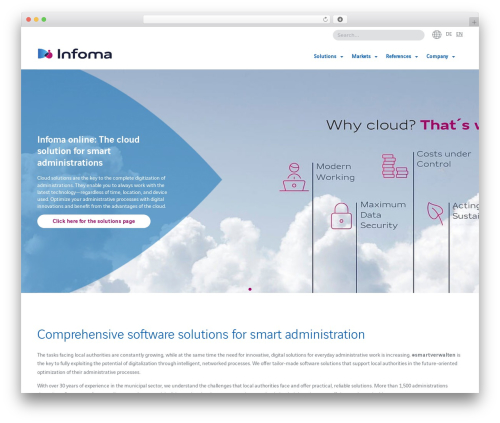Minimize the window with the yellow button
The height and width of the screenshot is (423, 500).
(x=36, y=19)
